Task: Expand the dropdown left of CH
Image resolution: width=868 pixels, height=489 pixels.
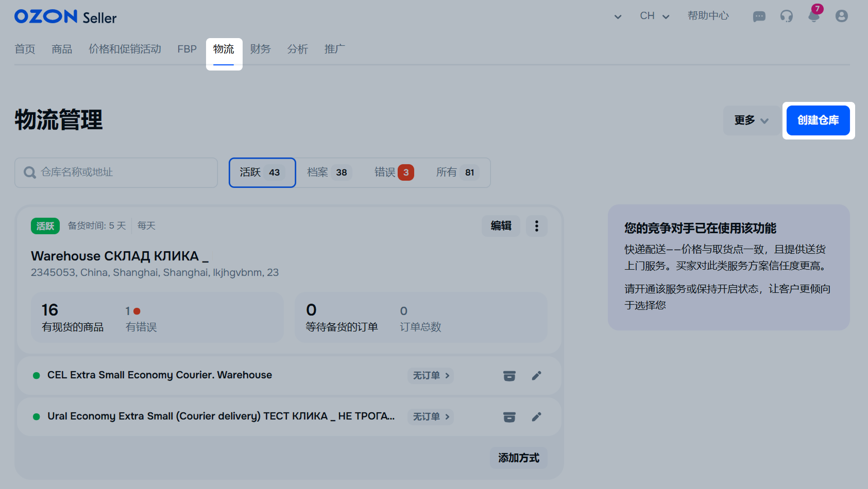Action: pyautogui.click(x=618, y=17)
